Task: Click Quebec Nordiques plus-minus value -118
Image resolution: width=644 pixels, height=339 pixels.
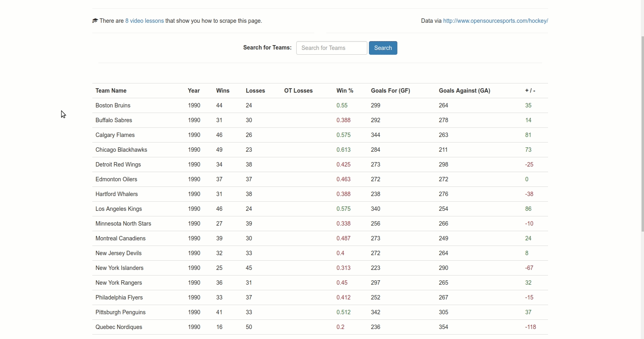Action: tap(531, 327)
